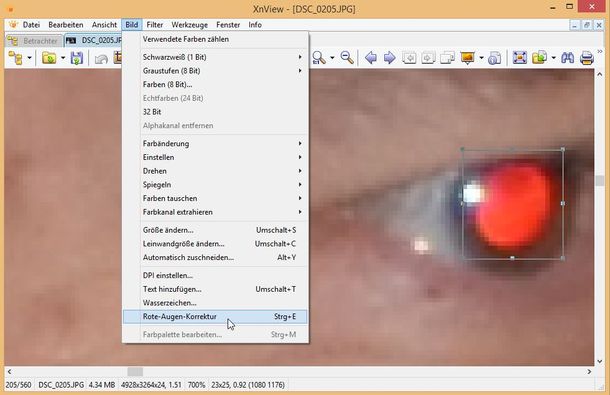Click the multi-page view icon
610x395 pixels.
[447, 58]
